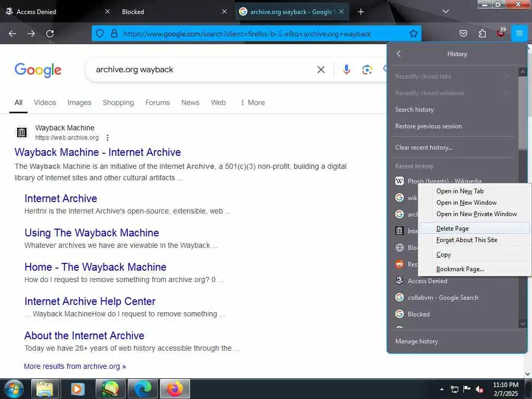Click the History panel scrollbar down arrow
The height and width of the screenshot is (399, 532).
(x=523, y=323)
